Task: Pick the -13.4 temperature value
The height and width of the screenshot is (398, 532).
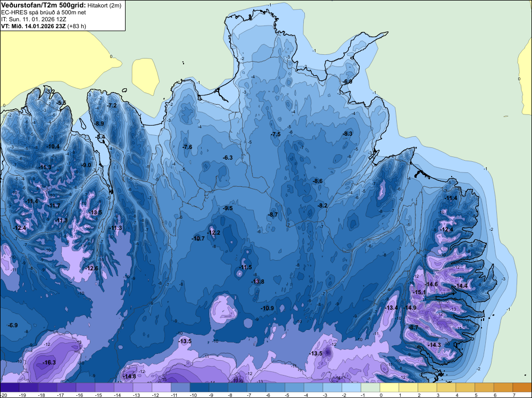Action: coord(391,308)
